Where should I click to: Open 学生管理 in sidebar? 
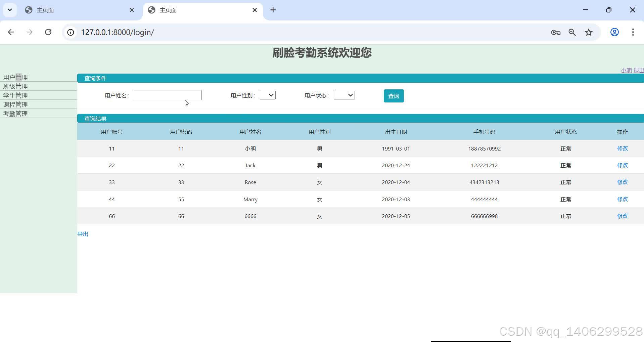coord(15,95)
